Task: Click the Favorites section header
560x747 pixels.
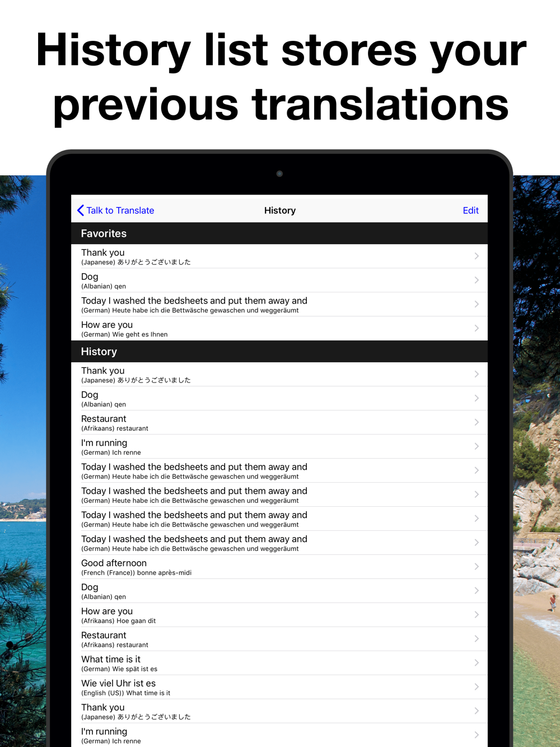Action: (279, 234)
